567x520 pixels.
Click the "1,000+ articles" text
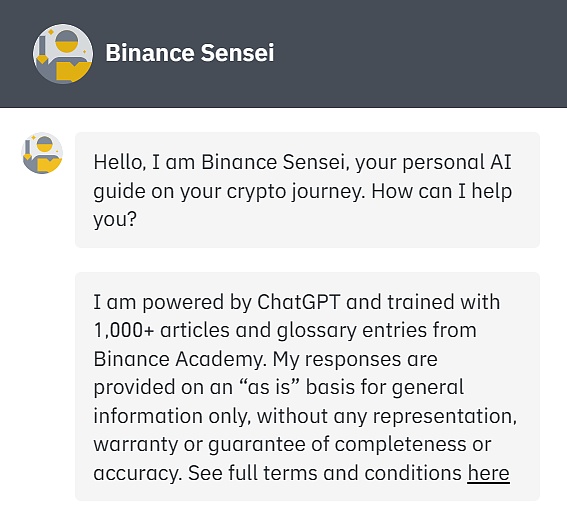(162, 331)
